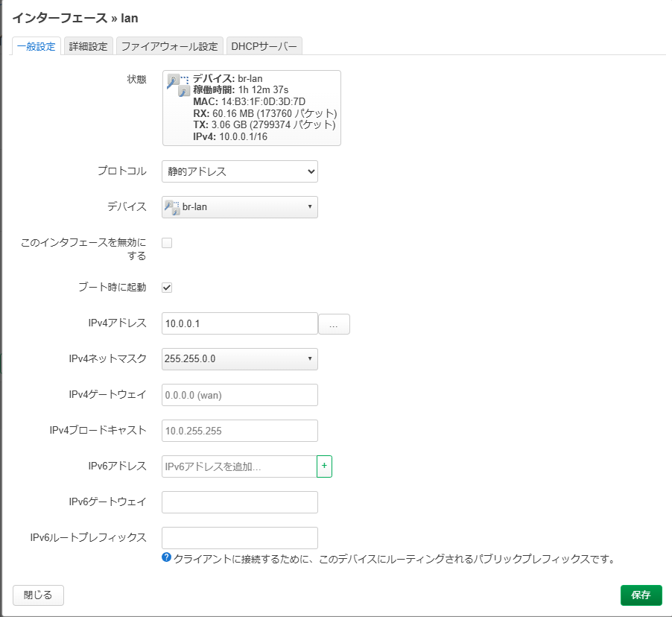Click the IPv6ルートプレフィックス input field
Screen dimensions: 672x617
[240, 538]
